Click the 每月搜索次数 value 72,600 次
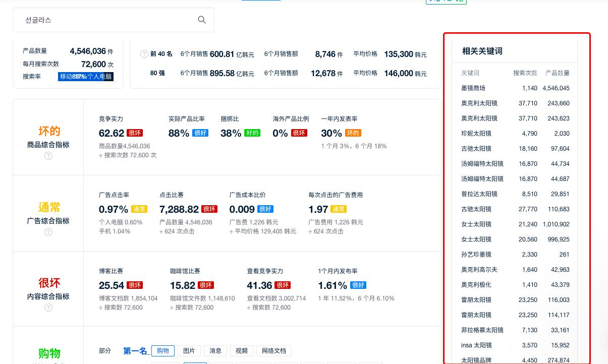Viewport: 608px width, 364px height. point(97,65)
